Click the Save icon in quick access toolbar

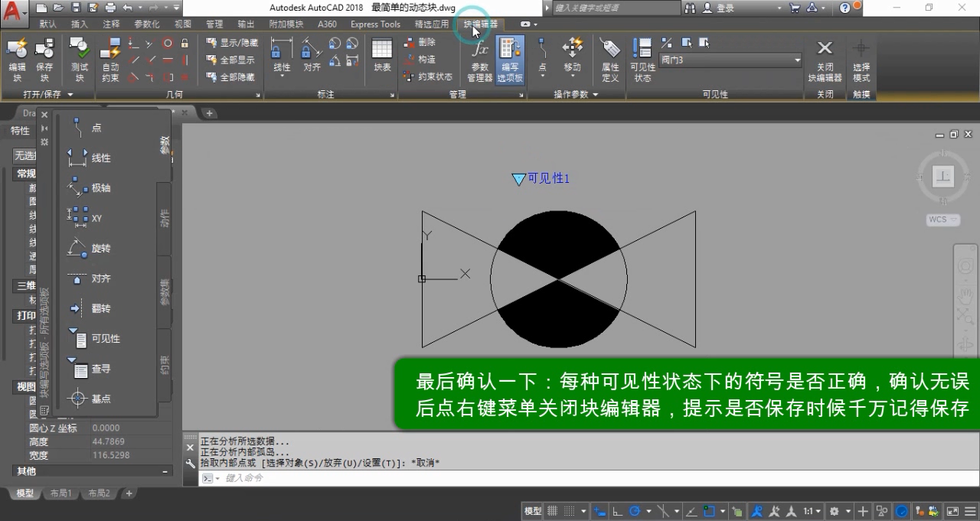(x=76, y=8)
